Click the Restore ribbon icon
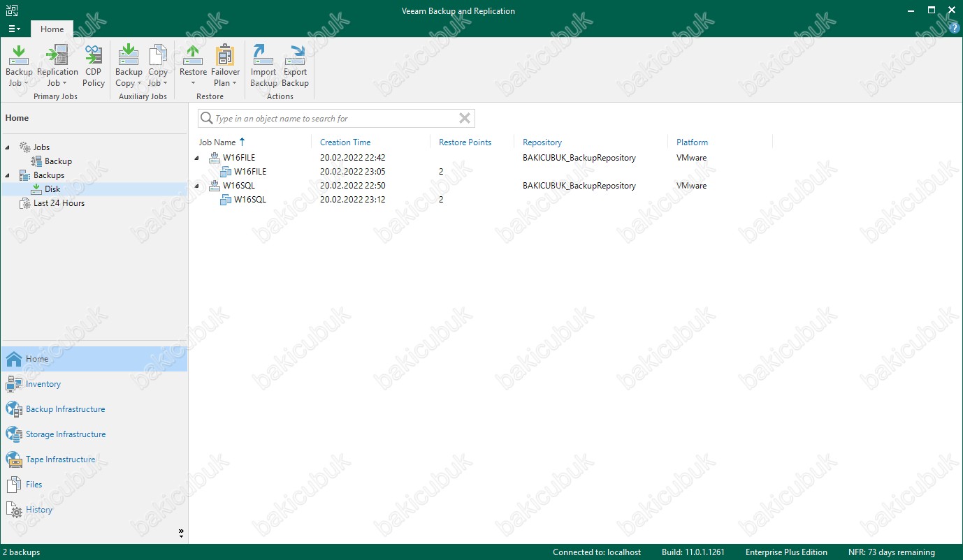The width and height of the screenshot is (963, 560). pyautogui.click(x=193, y=54)
